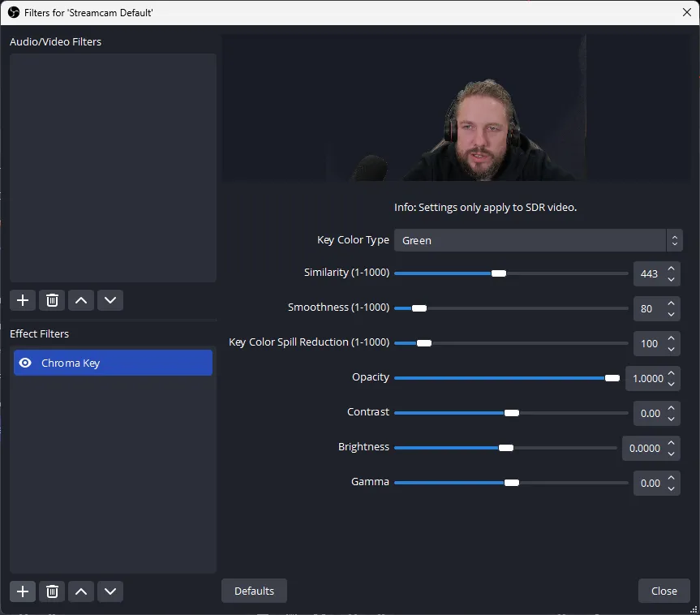Increase Key Color Spill Reduction value

coord(671,338)
